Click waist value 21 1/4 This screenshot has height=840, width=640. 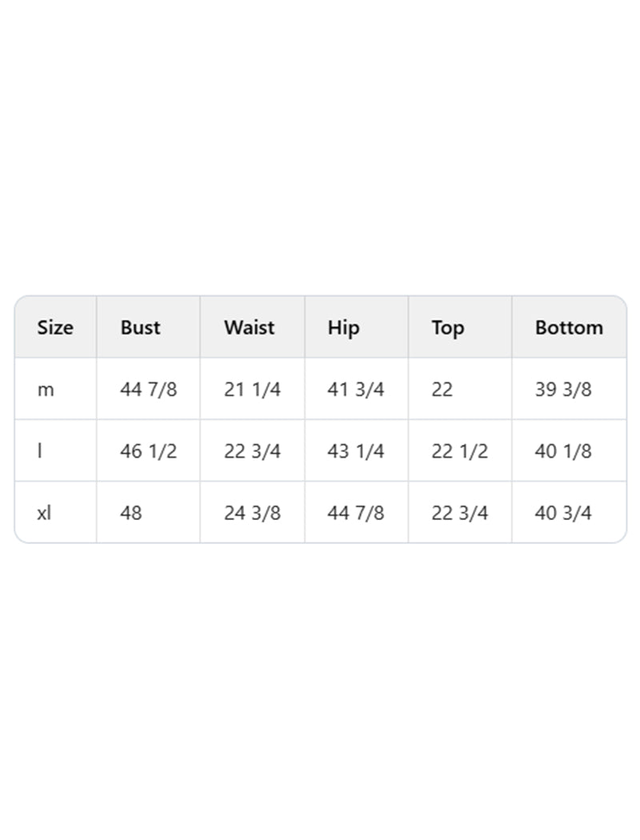pos(252,390)
